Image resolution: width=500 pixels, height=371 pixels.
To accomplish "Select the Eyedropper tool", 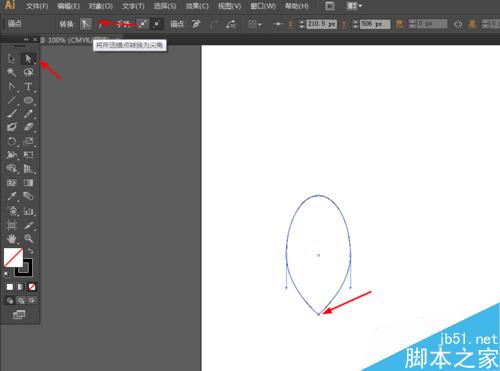I will pyautogui.click(x=12, y=196).
